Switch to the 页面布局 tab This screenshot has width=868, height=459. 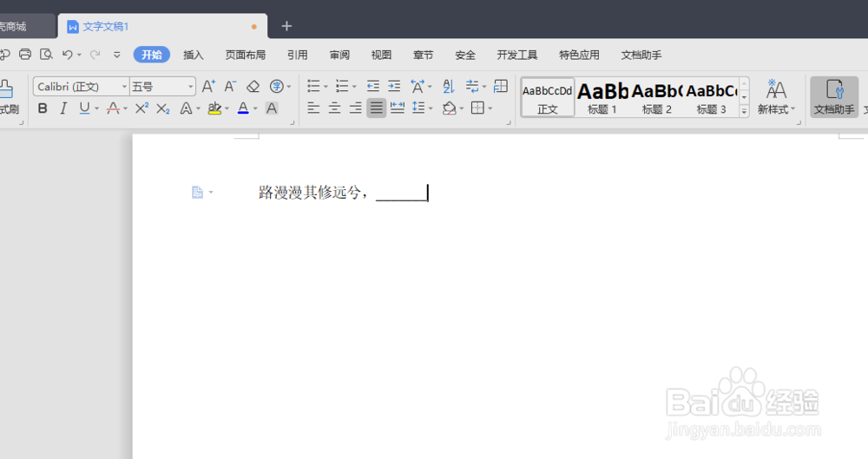[246, 55]
